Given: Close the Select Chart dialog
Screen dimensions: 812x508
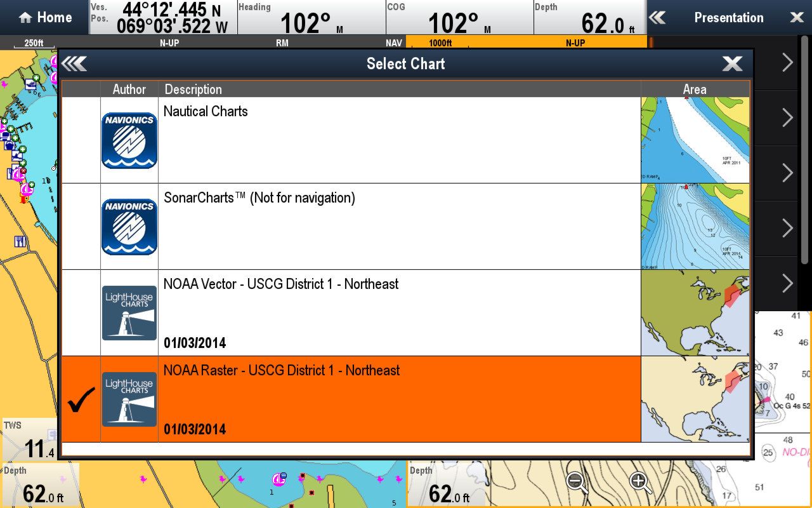Looking at the screenshot, I should (x=733, y=63).
